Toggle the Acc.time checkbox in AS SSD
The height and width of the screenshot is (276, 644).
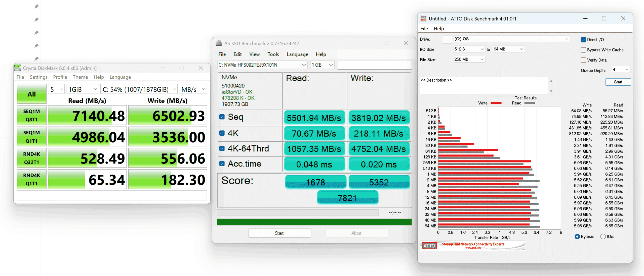click(x=222, y=164)
